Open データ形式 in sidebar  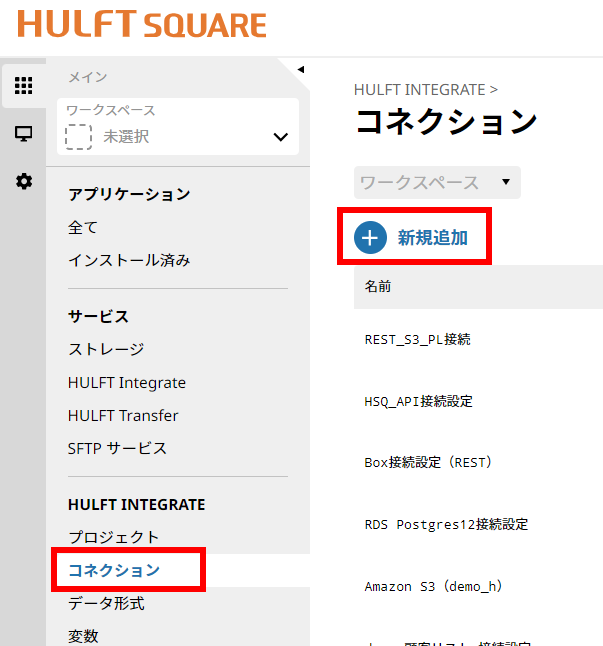point(106,603)
